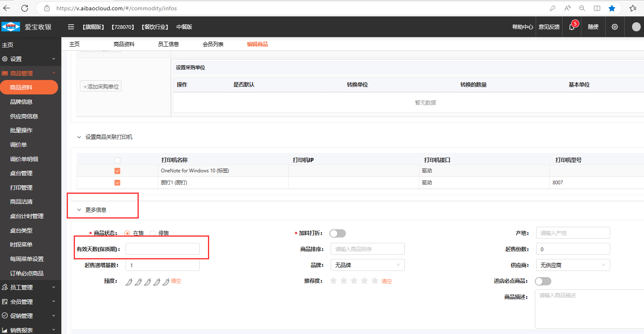Click the browser refresh icon
Image resolution: width=644 pixels, height=334 pixels.
24,8
